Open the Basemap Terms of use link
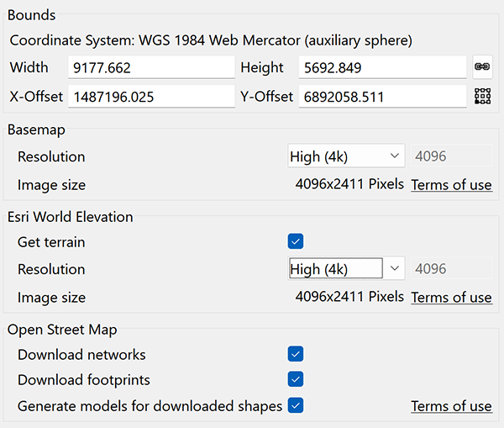 pos(451,185)
